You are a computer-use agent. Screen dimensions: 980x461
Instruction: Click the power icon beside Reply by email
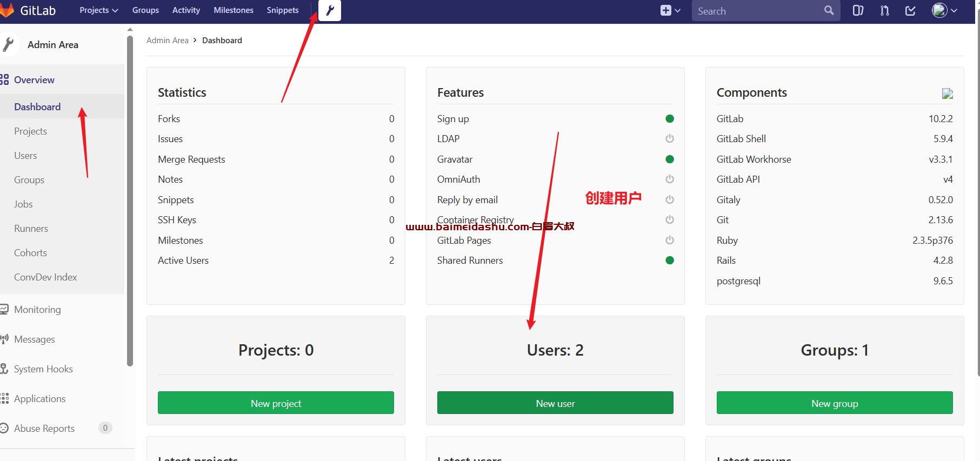point(670,200)
